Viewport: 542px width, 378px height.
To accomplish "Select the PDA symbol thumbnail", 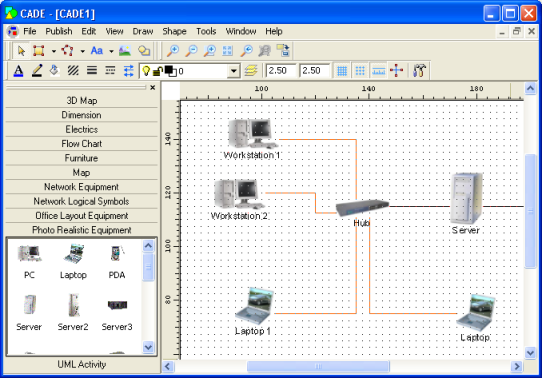I will coord(117,262).
